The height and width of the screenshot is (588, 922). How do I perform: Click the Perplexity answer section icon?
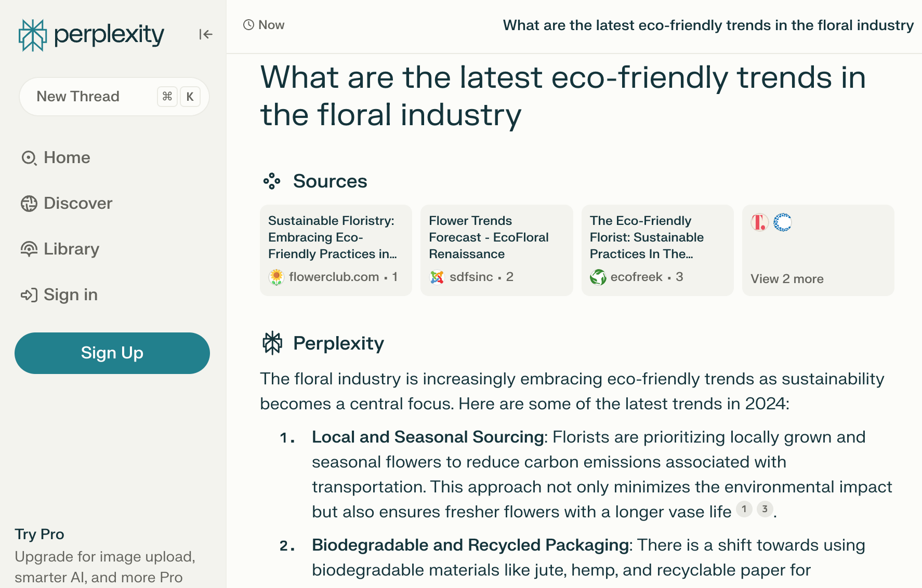(x=272, y=343)
